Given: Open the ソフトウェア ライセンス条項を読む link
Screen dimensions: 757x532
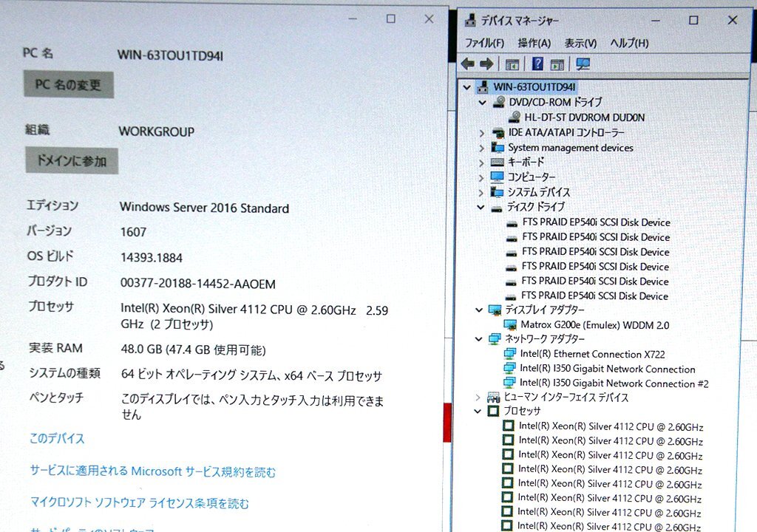Looking at the screenshot, I should tap(140, 503).
